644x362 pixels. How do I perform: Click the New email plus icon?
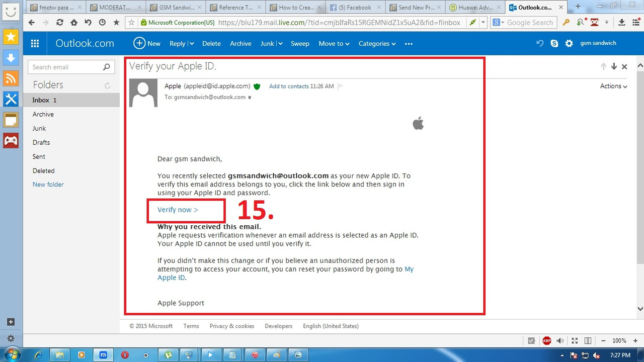(139, 43)
